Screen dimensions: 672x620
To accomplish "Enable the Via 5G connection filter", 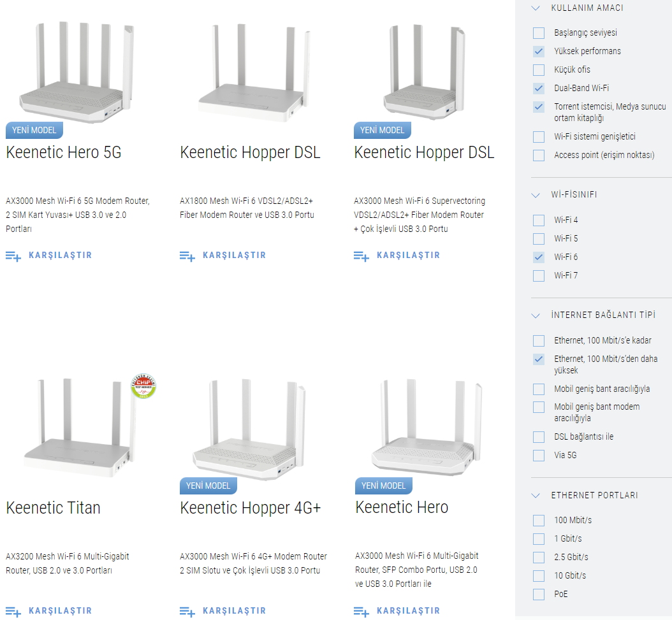I will click(539, 456).
